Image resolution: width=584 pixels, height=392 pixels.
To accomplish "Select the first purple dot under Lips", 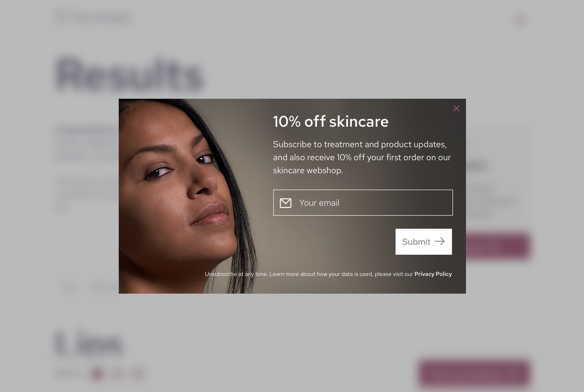I will [x=97, y=374].
